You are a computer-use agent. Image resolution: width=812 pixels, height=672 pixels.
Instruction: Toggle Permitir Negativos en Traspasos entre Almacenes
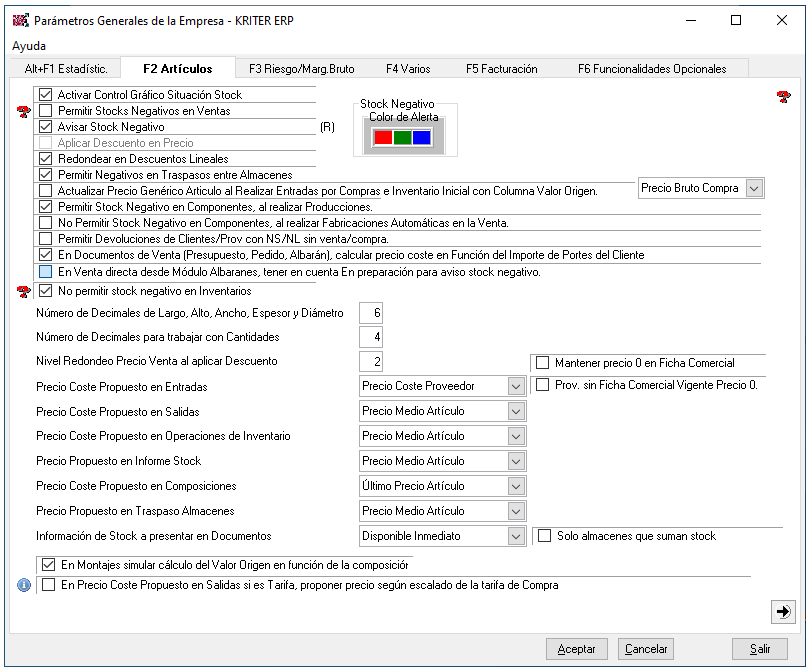click(46, 175)
